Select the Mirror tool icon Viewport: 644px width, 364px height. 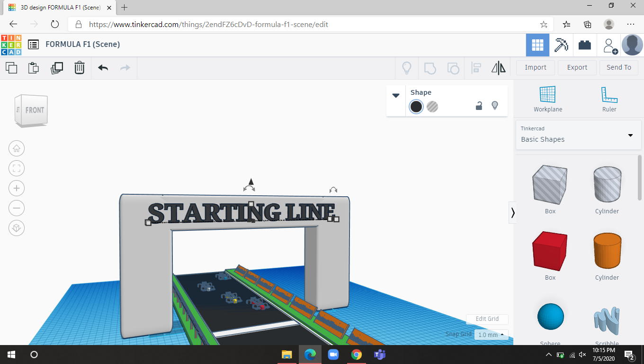pyautogui.click(x=498, y=68)
